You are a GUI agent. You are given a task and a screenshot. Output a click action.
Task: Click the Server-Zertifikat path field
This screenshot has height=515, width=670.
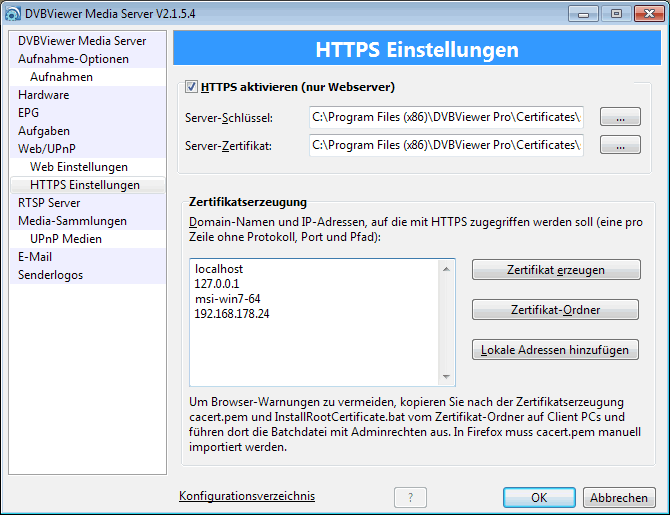coord(446,145)
